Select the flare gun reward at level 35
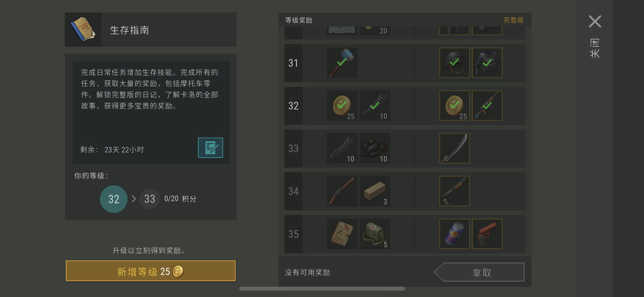The image size is (644, 297). [x=487, y=234]
